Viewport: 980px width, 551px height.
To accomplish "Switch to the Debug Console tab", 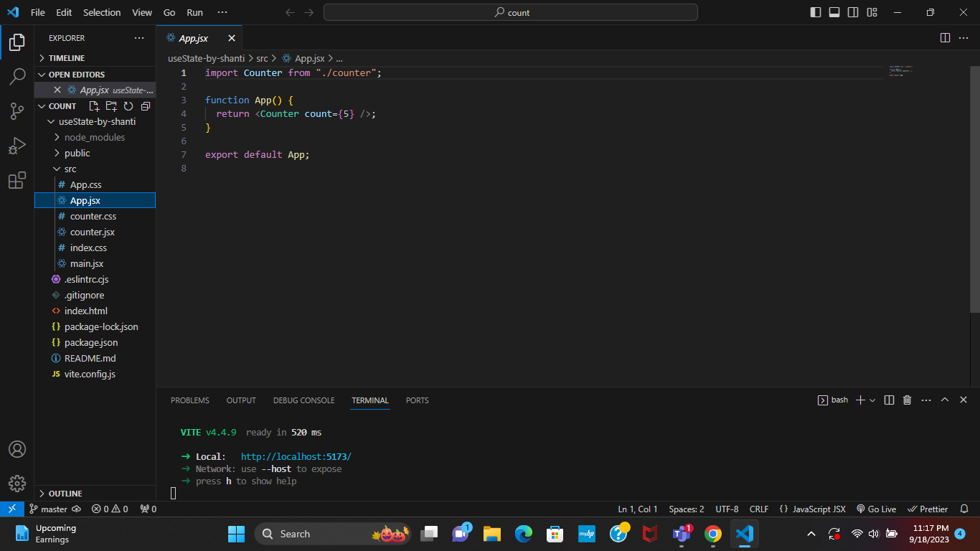I will click(303, 400).
